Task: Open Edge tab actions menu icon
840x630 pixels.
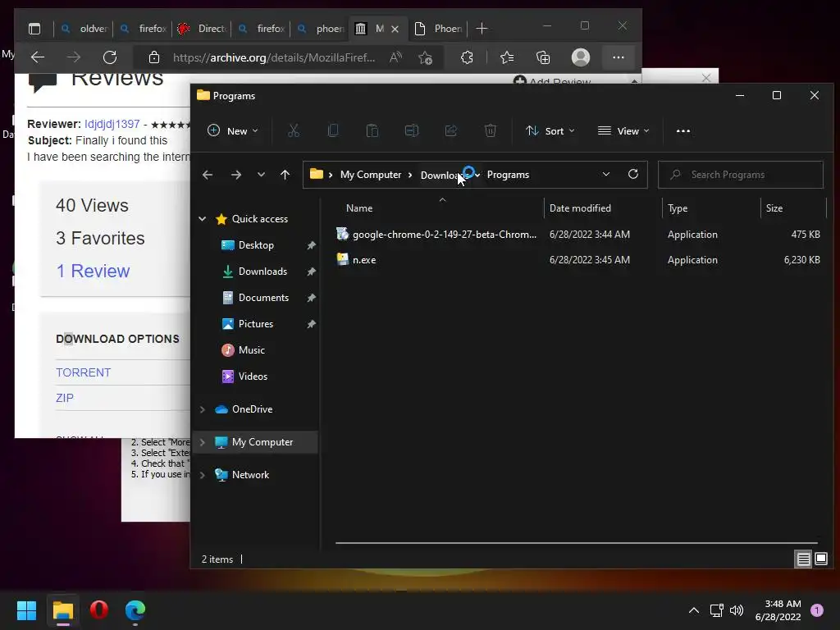Action: tap(34, 29)
